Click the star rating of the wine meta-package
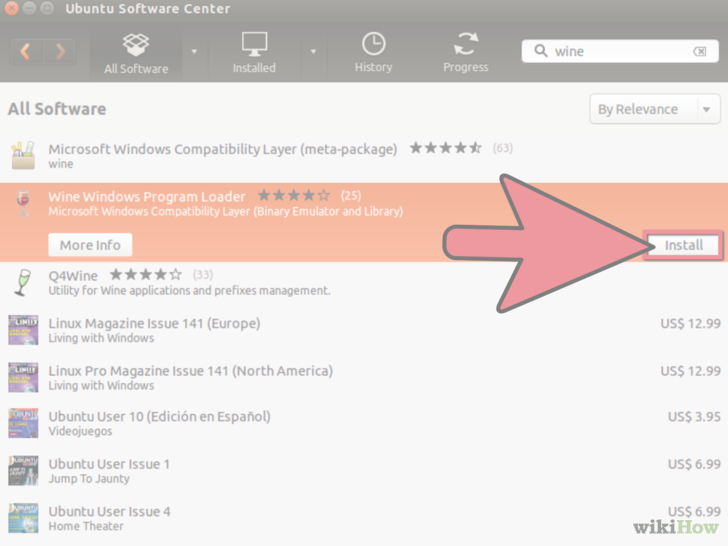This screenshot has width=728, height=546. (x=445, y=148)
